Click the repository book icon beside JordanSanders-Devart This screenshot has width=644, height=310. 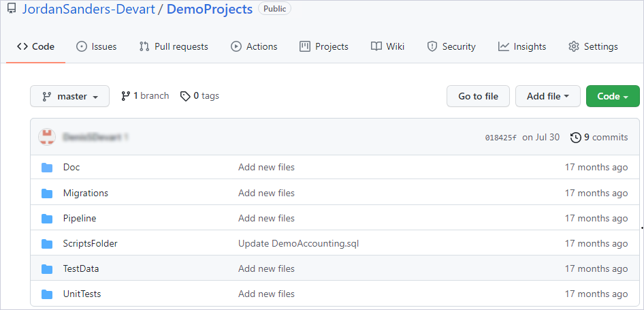point(12,8)
